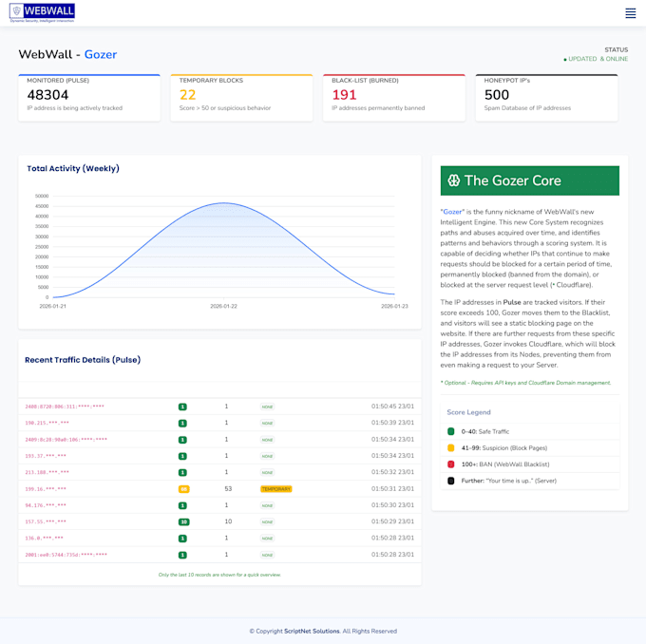
Task: Click the blue Gozer title link
Action: (x=101, y=54)
